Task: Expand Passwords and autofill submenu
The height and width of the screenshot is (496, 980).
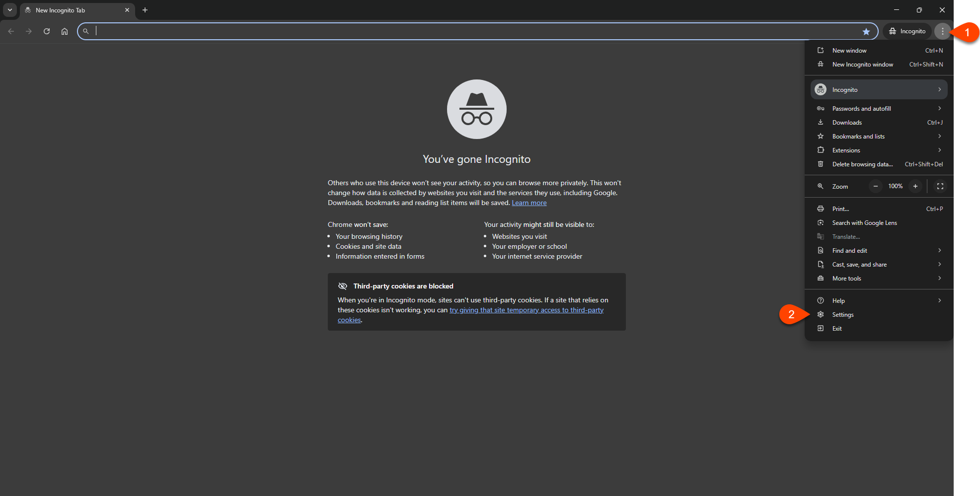Action: point(879,109)
